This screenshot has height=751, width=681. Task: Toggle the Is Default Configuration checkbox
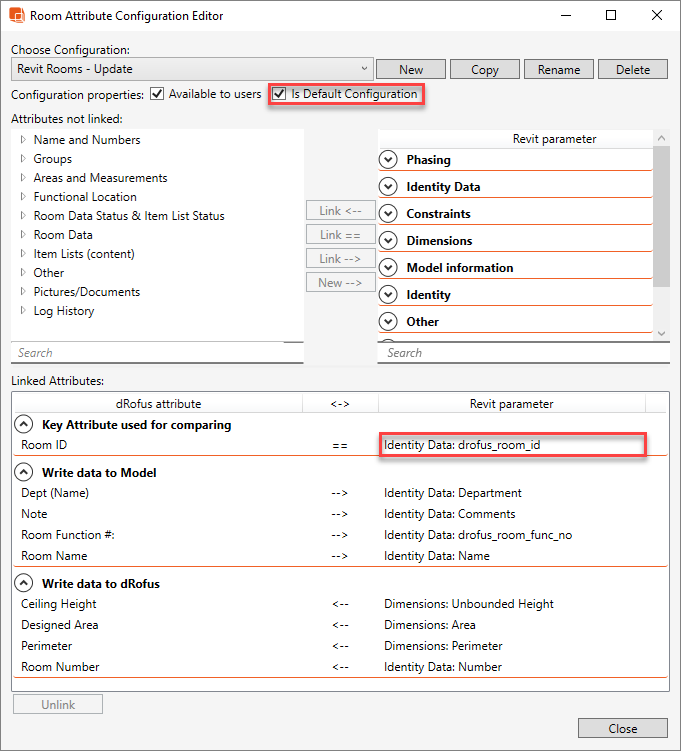tap(280, 94)
